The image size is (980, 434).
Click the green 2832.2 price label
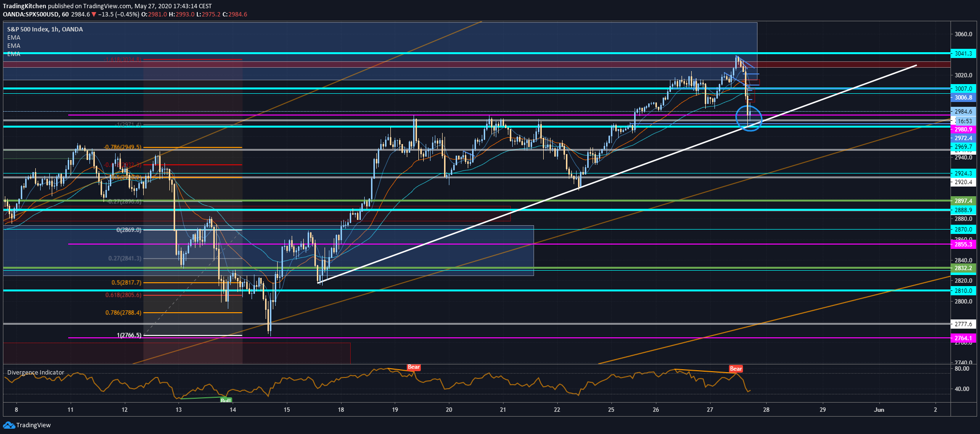click(x=963, y=268)
